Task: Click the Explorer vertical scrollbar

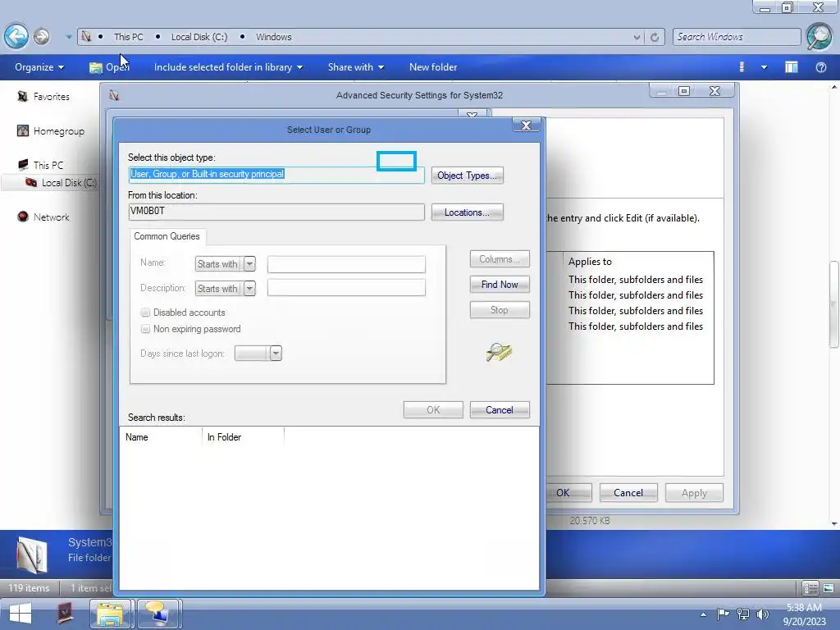Action: [x=834, y=304]
